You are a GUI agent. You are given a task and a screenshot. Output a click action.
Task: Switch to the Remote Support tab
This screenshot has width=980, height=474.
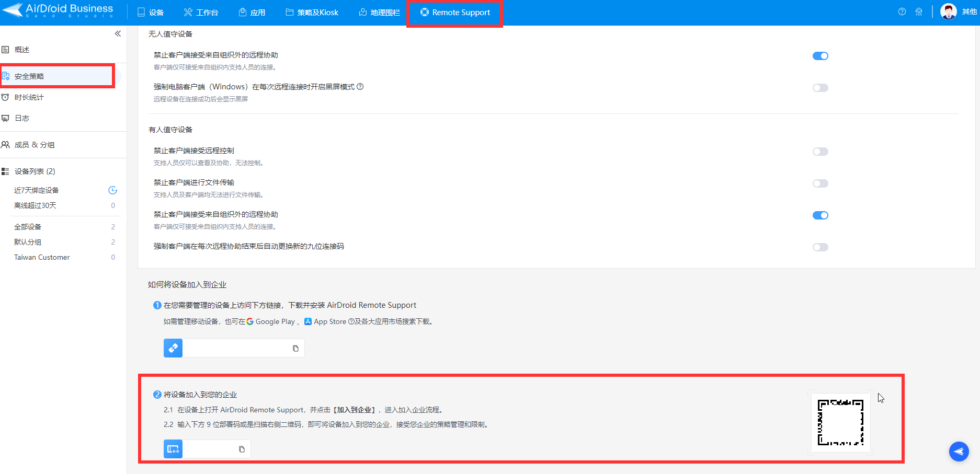click(455, 12)
